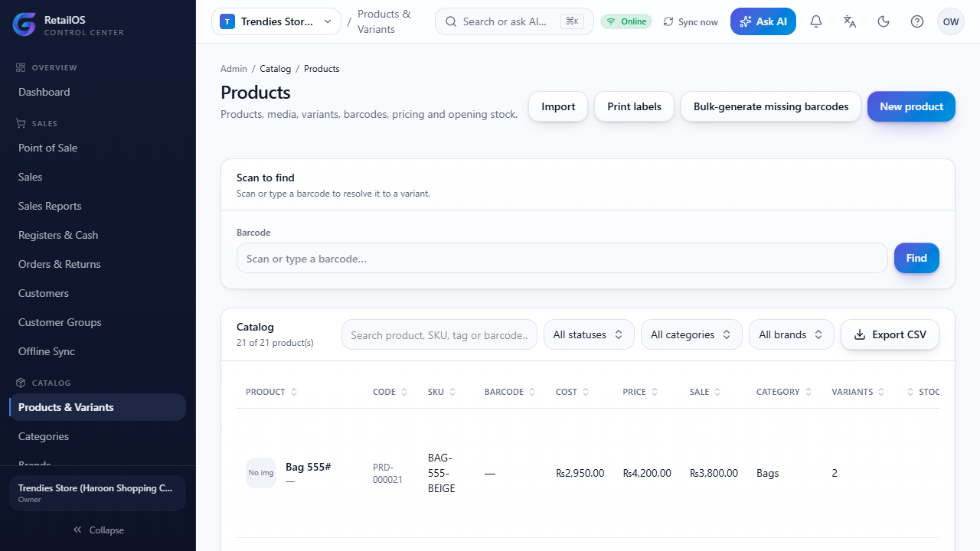Click the Ask AI button
This screenshot has height=551, width=980.
tap(763, 21)
